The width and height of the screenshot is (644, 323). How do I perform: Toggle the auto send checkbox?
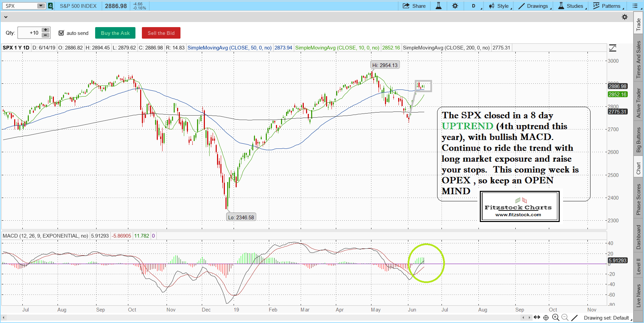pos(61,33)
